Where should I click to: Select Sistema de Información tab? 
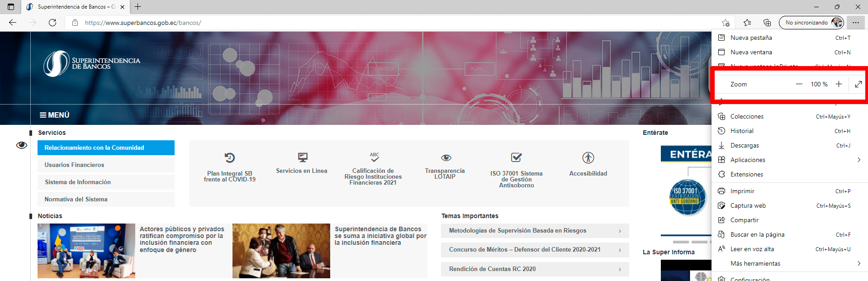pyautogui.click(x=106, y=182)
